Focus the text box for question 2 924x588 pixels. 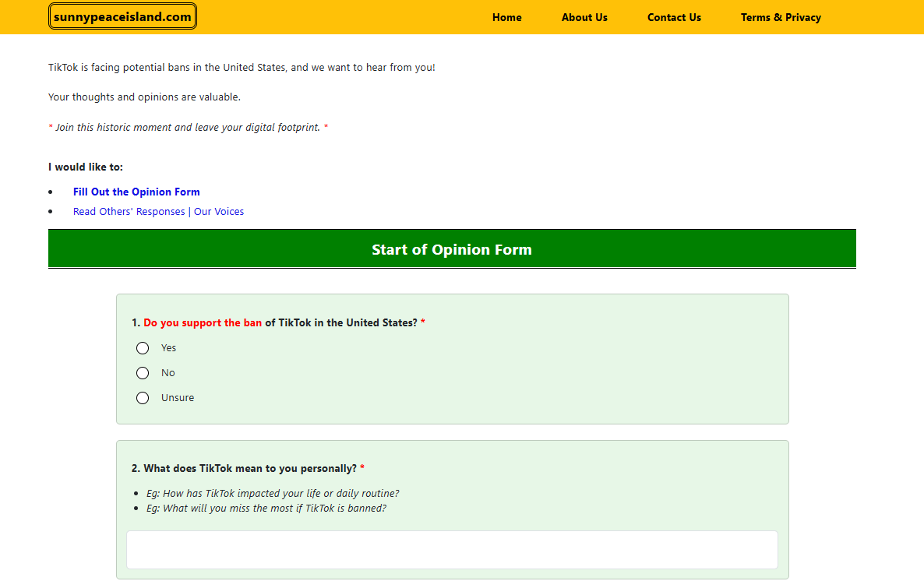click(452, 550)
